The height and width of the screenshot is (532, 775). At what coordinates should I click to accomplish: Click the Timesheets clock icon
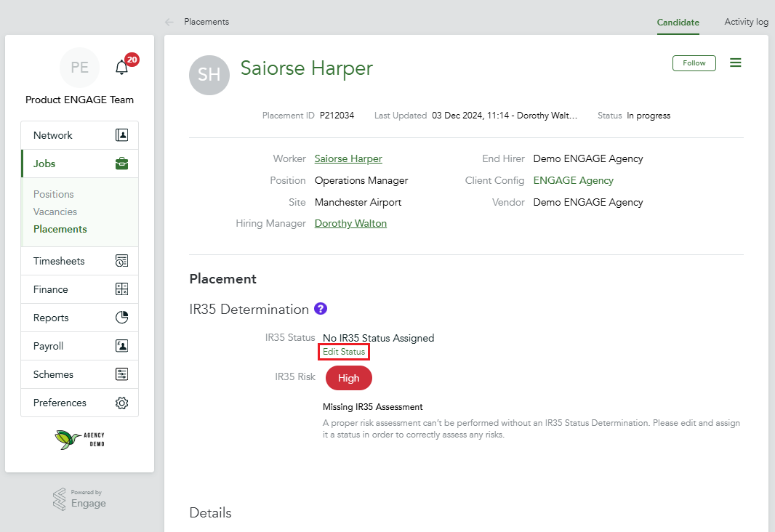click(121, 261)
